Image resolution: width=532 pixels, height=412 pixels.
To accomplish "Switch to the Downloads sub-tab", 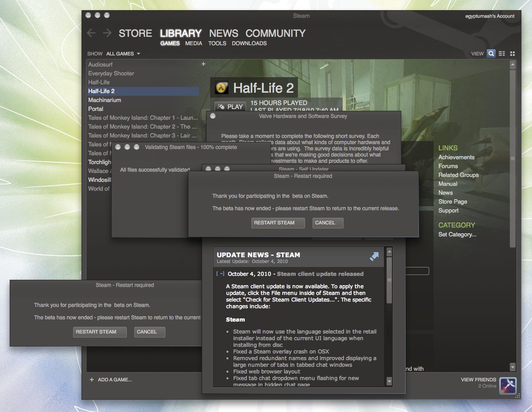I will pos(249,43).
